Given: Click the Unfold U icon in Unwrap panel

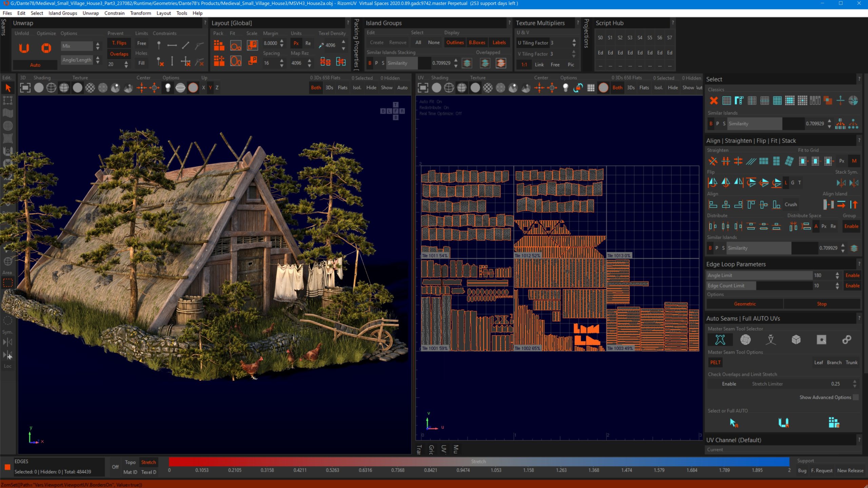Looking at the screenshot, I should tap(24, 48).
